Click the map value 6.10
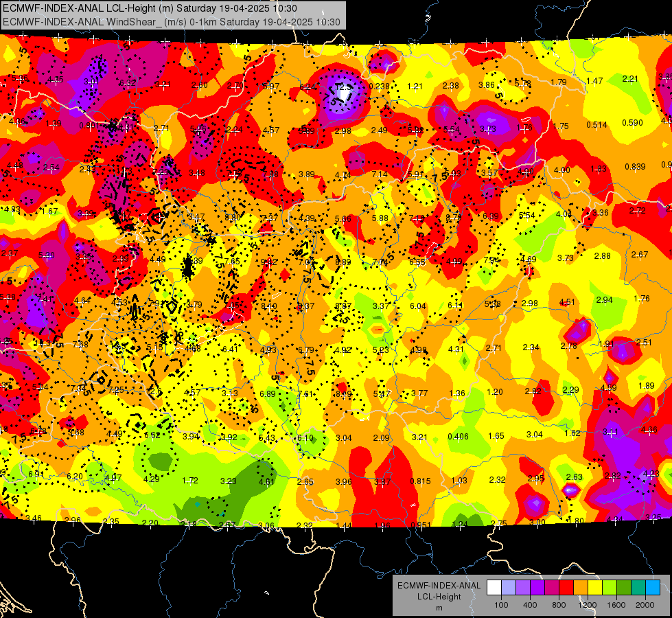This screenshot has height=618, width=672. coord(305,438)
